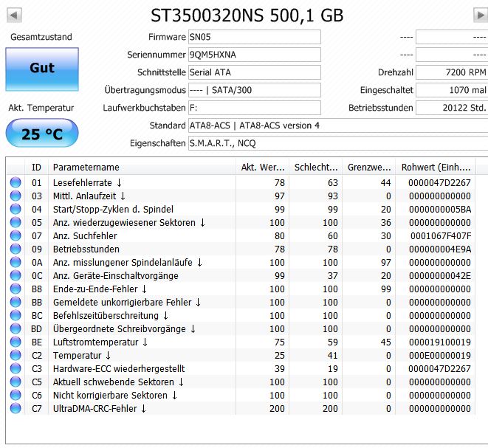
Task: Click raw value 0000000005BA
Action: coord(440,210)
